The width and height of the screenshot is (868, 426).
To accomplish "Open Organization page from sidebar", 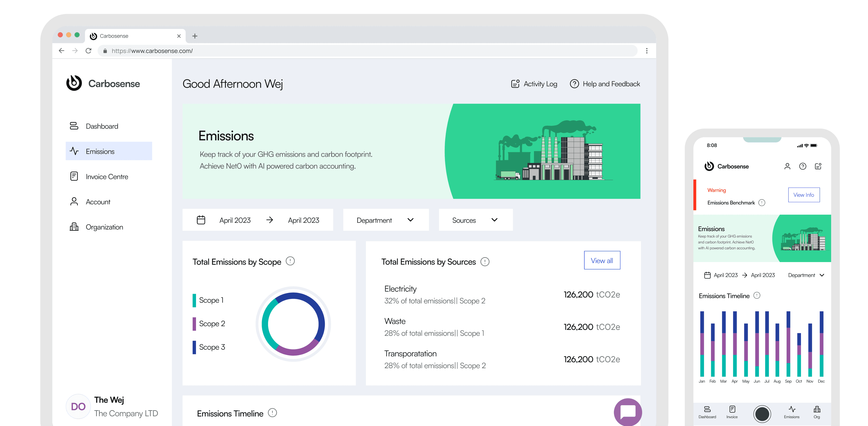I will tap(104, 227).
